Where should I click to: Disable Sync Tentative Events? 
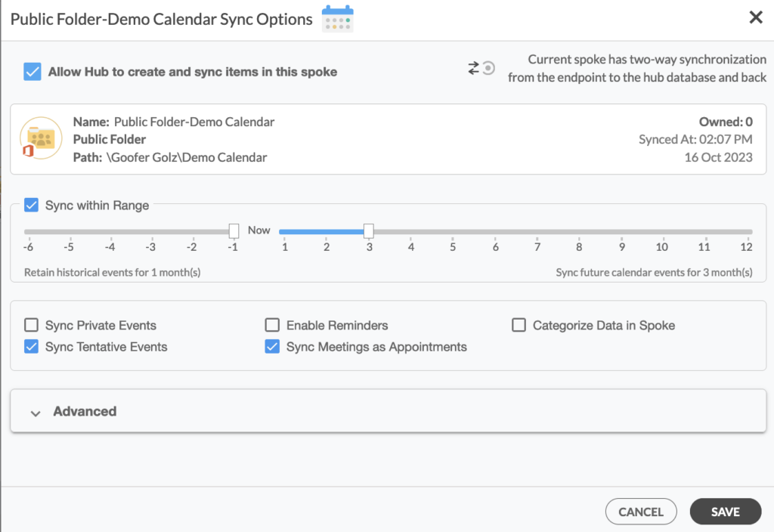31,346
